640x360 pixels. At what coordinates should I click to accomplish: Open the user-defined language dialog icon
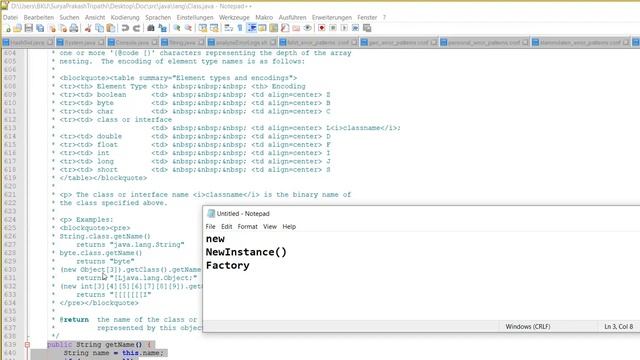pyautogui.click(x=262, y=28)
